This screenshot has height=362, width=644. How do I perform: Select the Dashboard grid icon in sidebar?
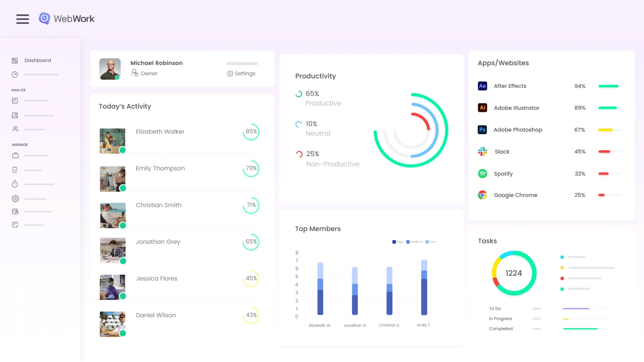pyautogui.click(x=14, y=60)
